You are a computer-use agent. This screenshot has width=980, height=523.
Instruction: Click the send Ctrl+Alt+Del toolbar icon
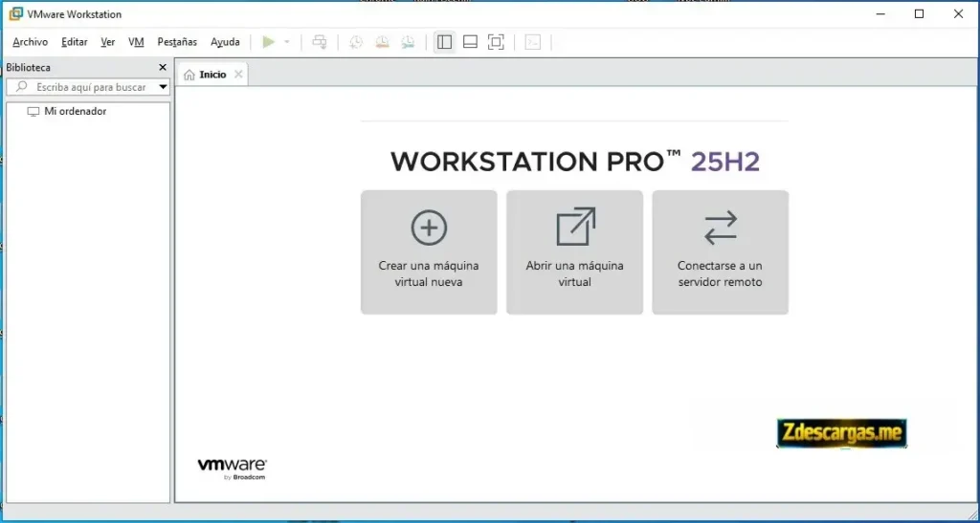(x=320, y=42)
